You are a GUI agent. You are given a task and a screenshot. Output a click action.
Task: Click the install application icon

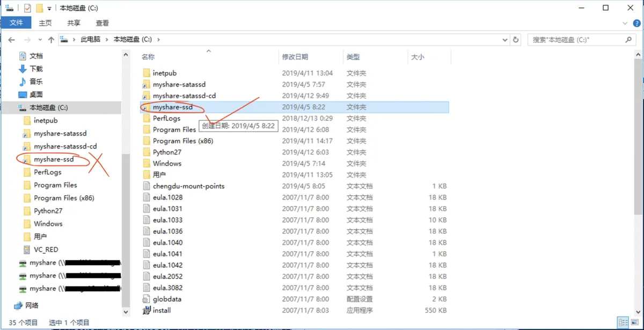[x=147, y=311]
